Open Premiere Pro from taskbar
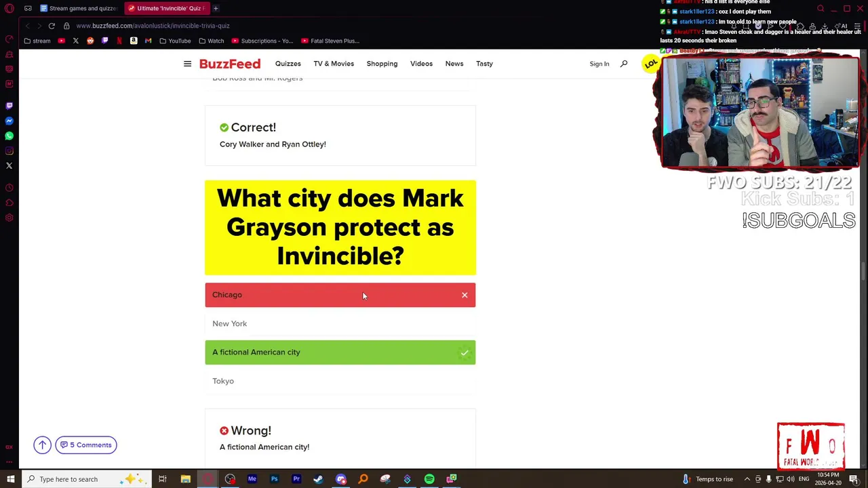 pos(296,479)
